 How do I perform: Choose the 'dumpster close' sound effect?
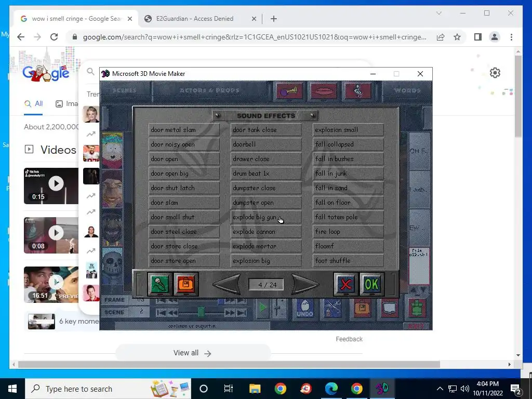267,188
